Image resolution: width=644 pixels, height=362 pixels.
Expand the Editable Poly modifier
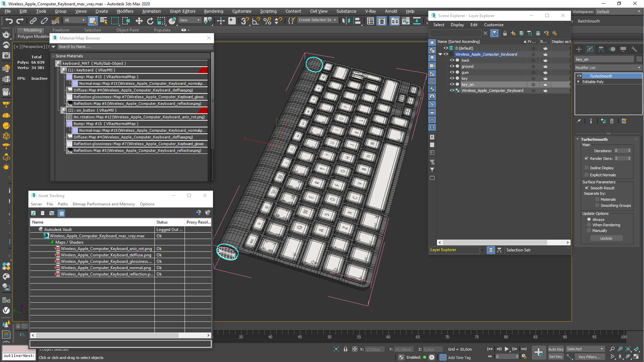coord(579,82)
